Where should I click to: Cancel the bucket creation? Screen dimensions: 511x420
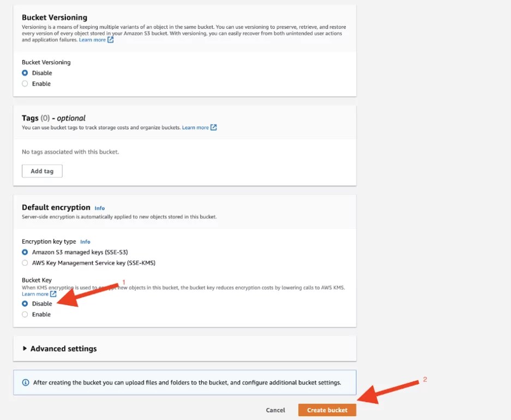[275, 410]
